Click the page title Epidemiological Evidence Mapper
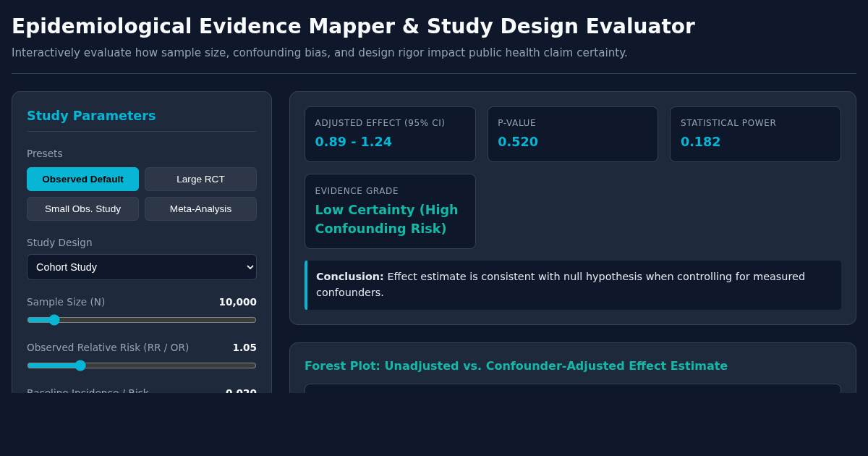This screenshot has width=868, height=456. tap(353, 26)
